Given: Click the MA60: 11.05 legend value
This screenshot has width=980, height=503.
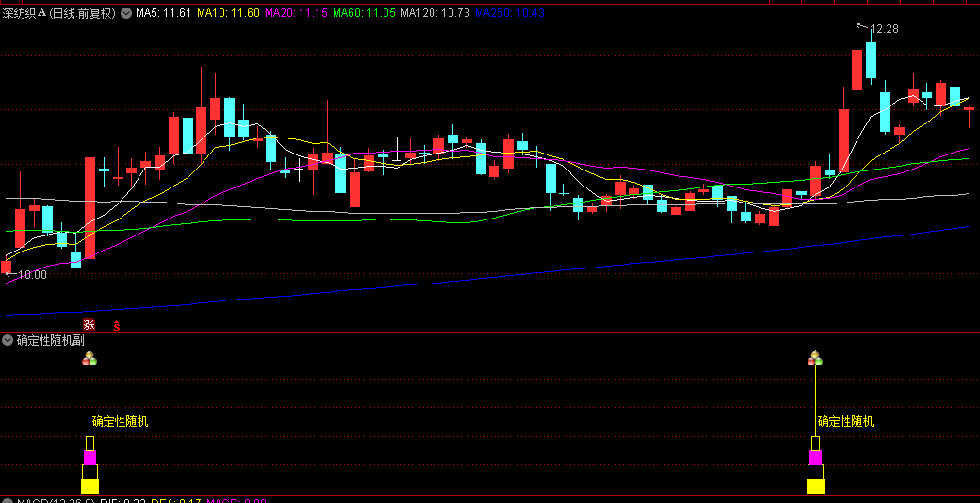Looking at the screenshot, I should (364, 13).
